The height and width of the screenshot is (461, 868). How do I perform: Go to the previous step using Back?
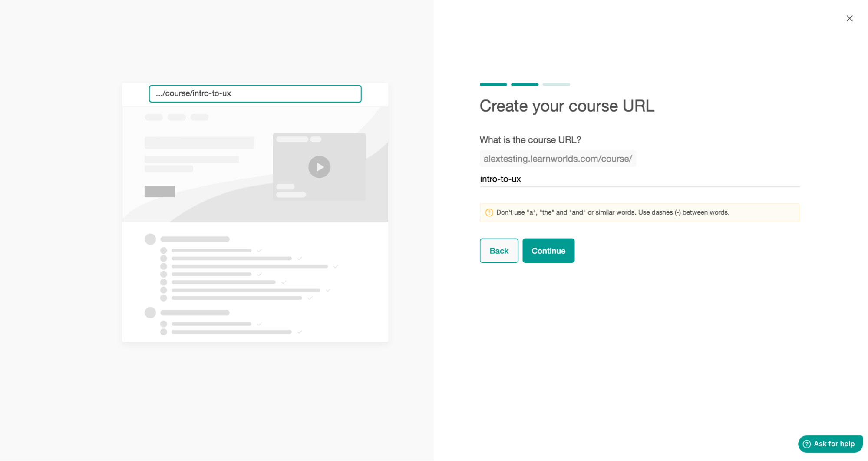pyautogui.click(x=498, y=250)
